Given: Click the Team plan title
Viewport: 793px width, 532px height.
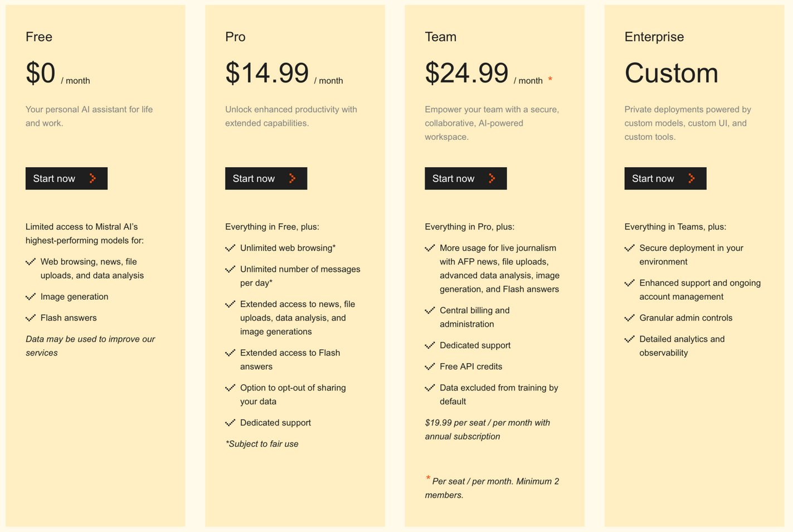Looking at the screenshot, I should coord(440,37).
